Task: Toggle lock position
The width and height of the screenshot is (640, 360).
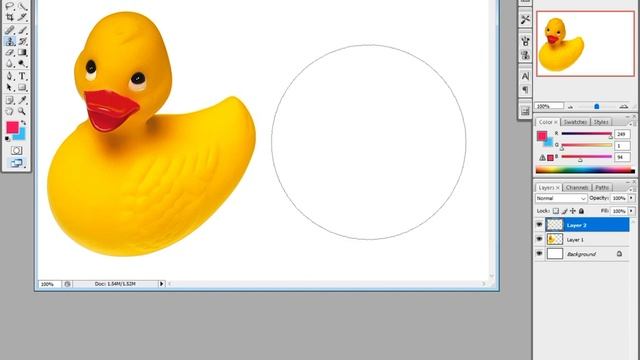Action: click(x=573, y=211)
